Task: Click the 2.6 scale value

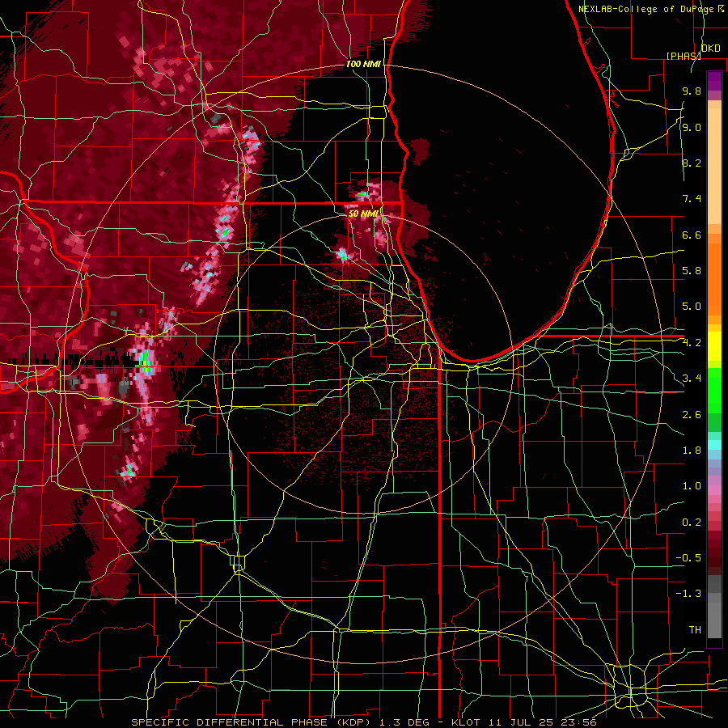Action: tap(692, 415)
